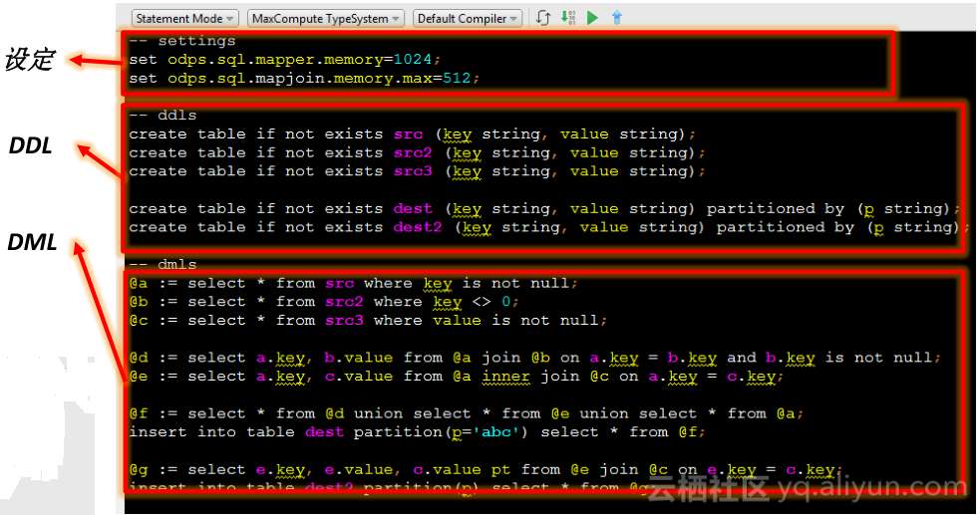Click the 'inner' keyword in @e line

tap(505, 378)
